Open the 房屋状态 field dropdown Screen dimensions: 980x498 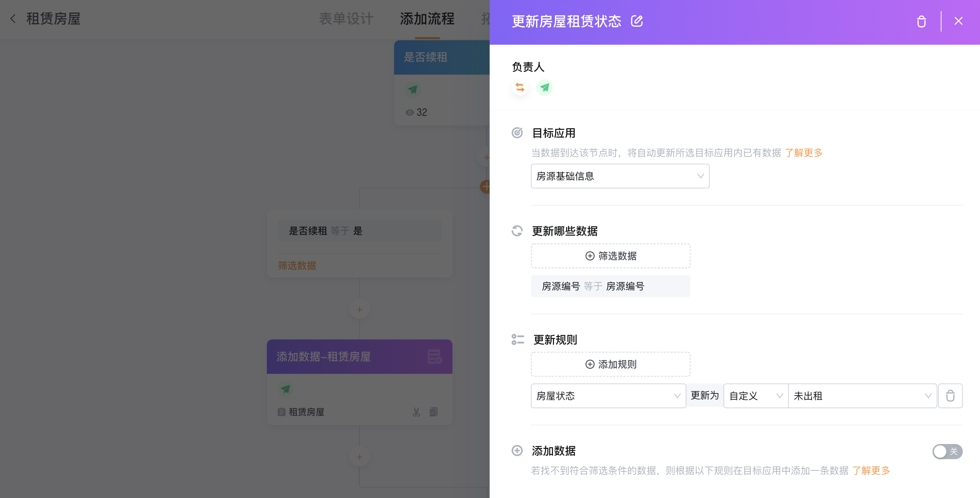click(x=608, y=396)
